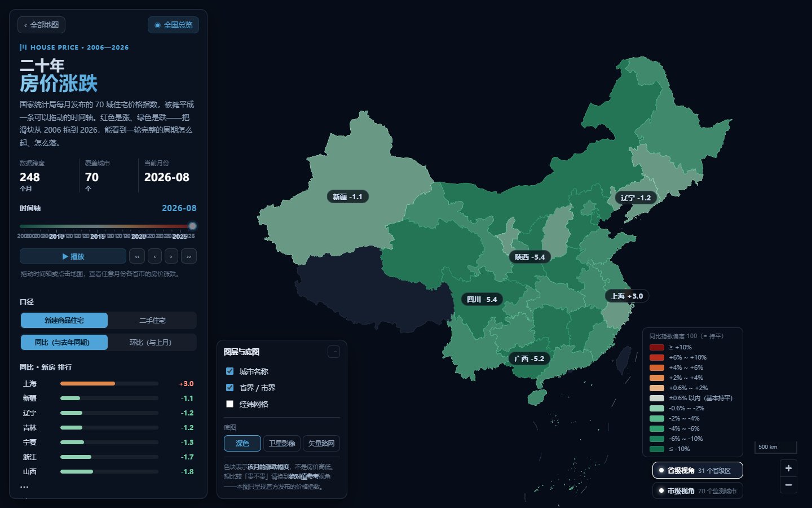The width and height of the screenshot is (812, 508).
Task: Switch to 环比 (与上月) mode
Action: [151, 342]
